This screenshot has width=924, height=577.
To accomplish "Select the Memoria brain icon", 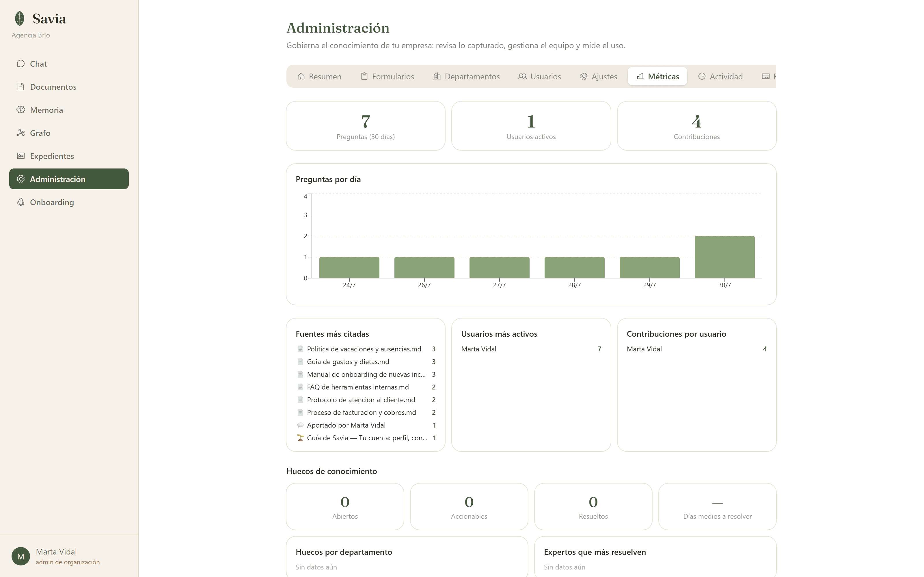I will [21, 110].
